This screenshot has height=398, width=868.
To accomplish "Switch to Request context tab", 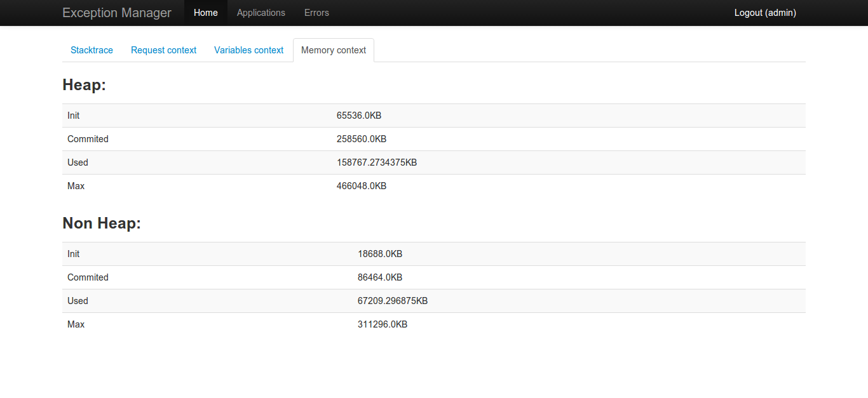I will coord(164,50).
